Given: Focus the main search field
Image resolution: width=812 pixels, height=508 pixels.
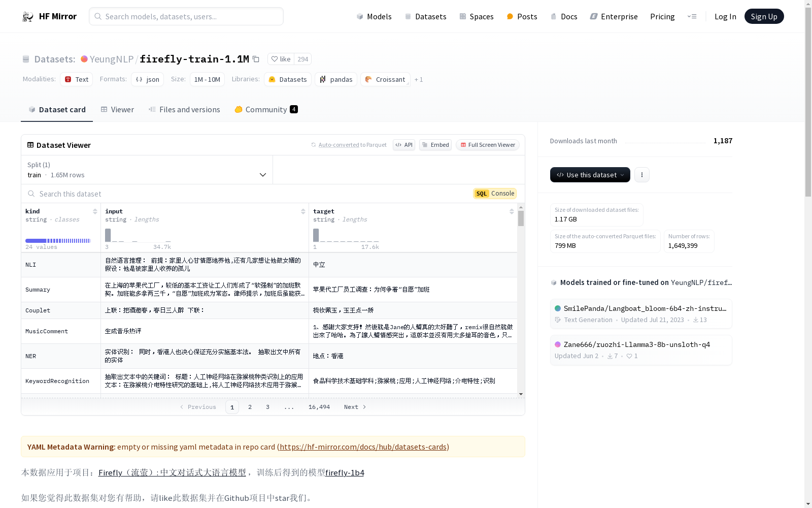Looking at the screenshot, I should 186,16.
